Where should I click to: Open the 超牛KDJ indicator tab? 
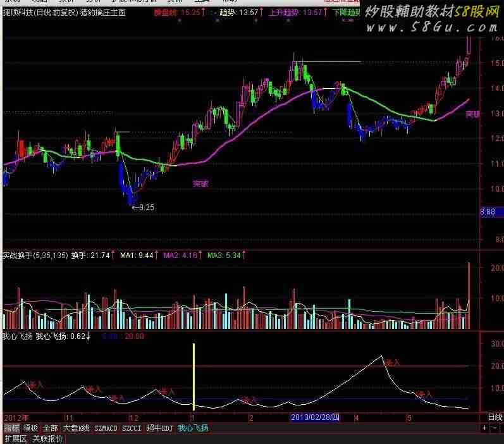(x=160, y=428)
